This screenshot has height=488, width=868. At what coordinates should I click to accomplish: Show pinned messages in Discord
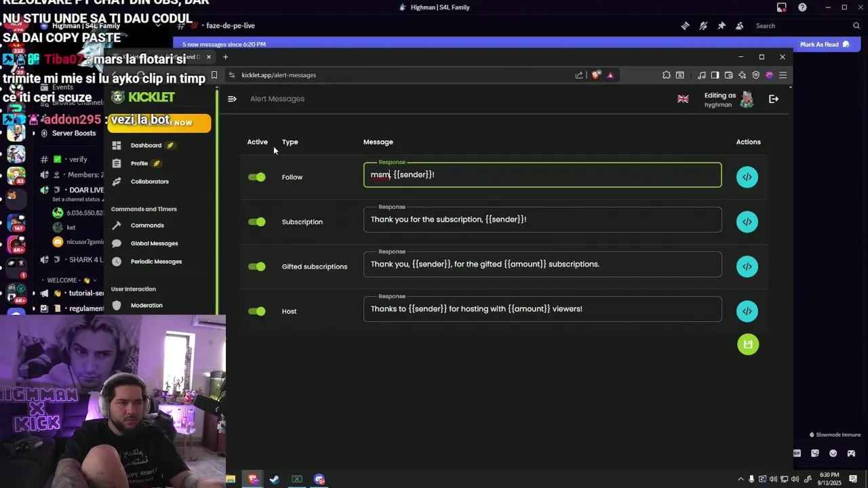click(722, 26)
